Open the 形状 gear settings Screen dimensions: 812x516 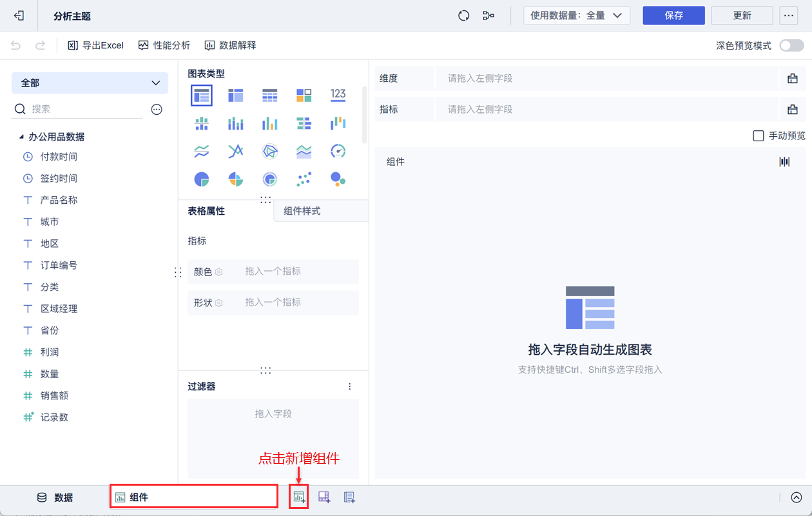point(218,303)
